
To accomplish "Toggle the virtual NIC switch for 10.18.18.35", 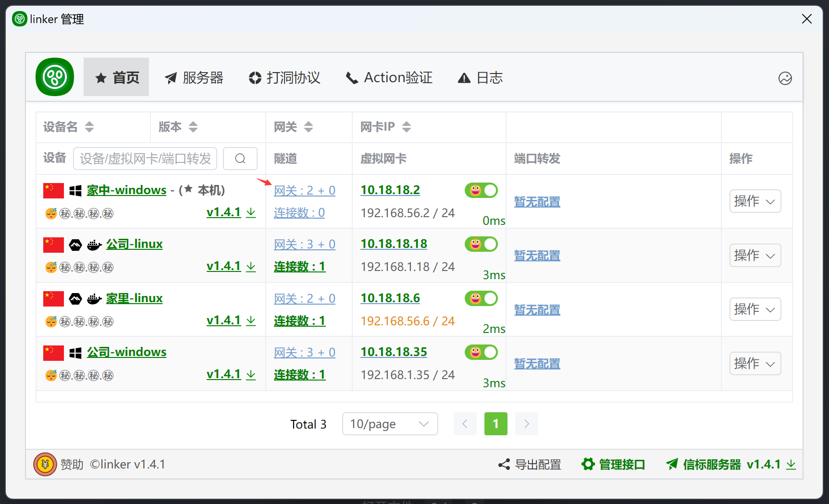I will point(481,352).
